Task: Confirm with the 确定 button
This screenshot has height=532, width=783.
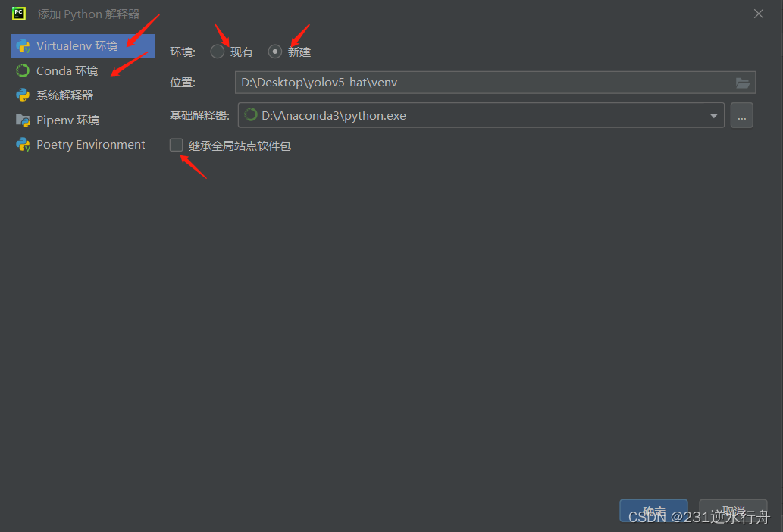Action: 653,511
